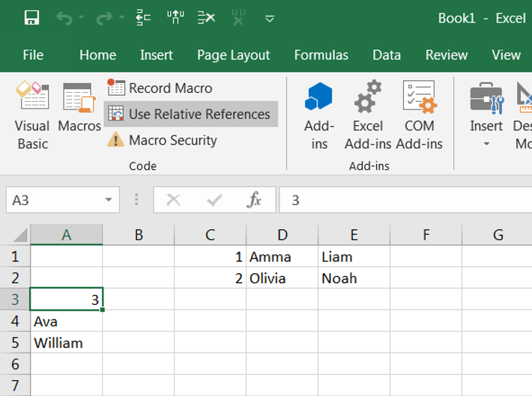Open COM Add-ins dialog

419,116
